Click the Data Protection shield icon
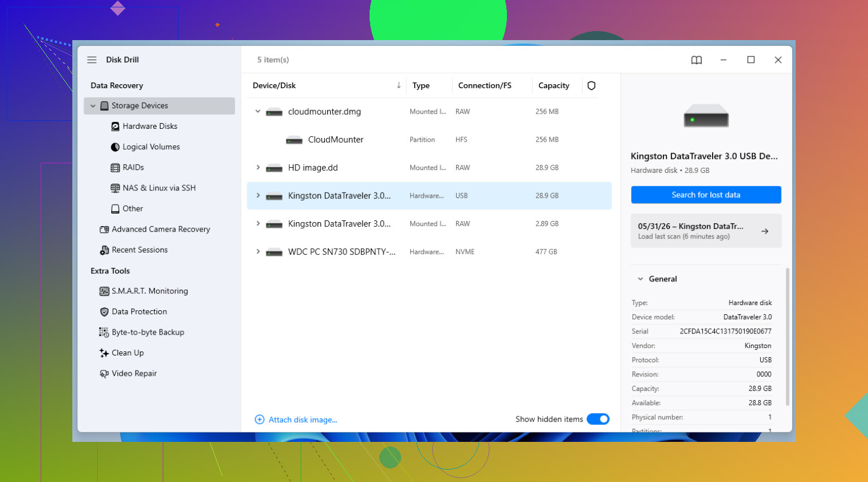 pyautogui.click(x=104, y=312)
